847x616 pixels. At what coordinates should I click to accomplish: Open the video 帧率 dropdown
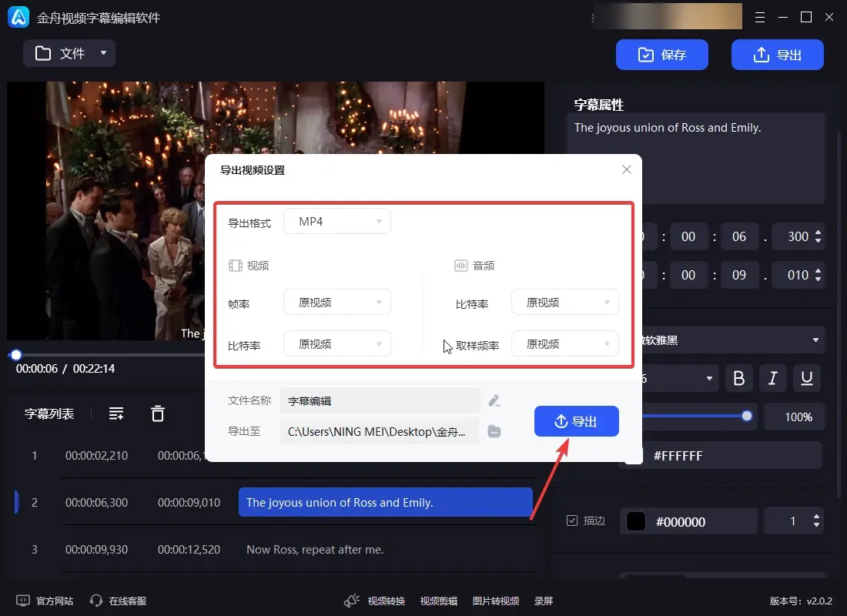[337, 303]
